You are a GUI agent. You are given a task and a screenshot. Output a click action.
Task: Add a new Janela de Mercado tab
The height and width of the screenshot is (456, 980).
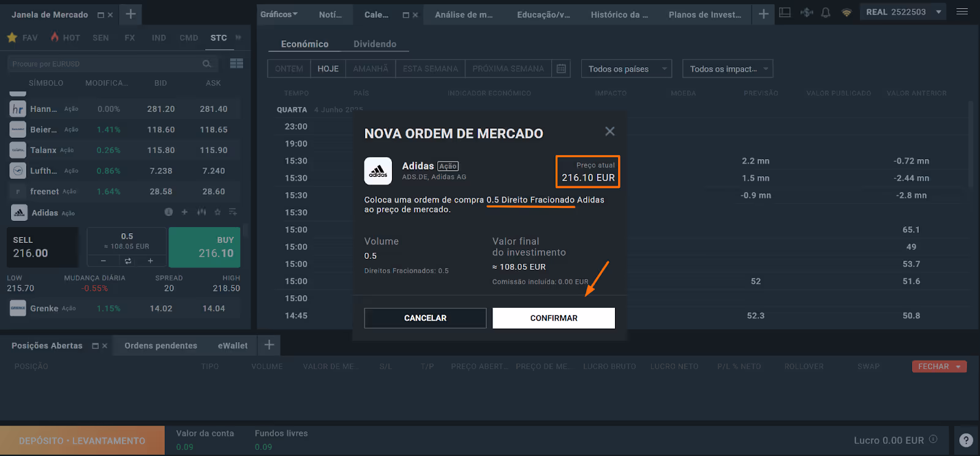coord(130,14)
